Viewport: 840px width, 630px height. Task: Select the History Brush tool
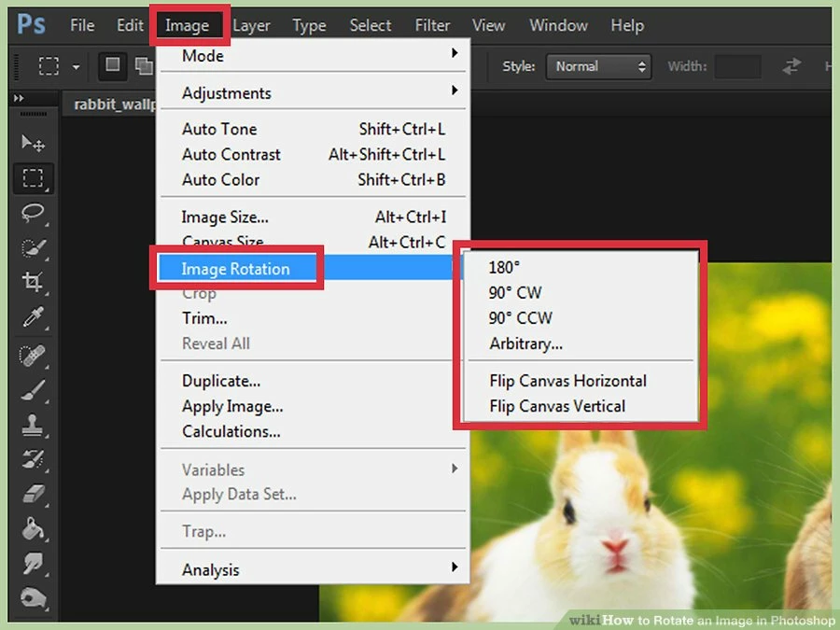(x=34, y=459)
